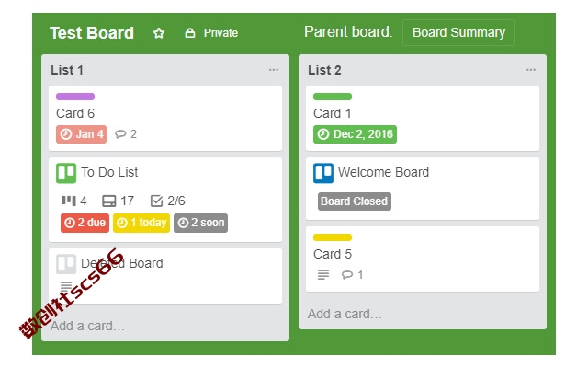Screen dimensions: 588x368
Task: Open the Card 1 card
Action: coord(333,114)
